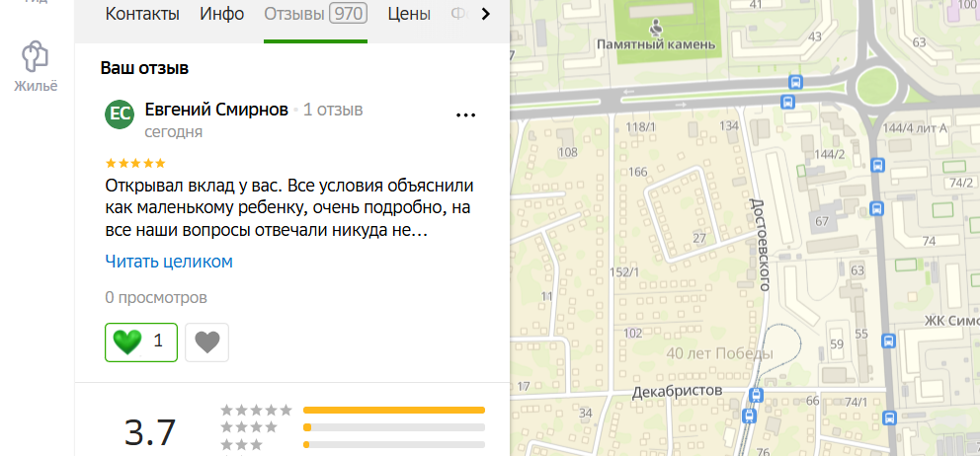This screenshot has width=980, height=456.
Task: Click the five-star rating of the review
Action: [x=135, y=164]
